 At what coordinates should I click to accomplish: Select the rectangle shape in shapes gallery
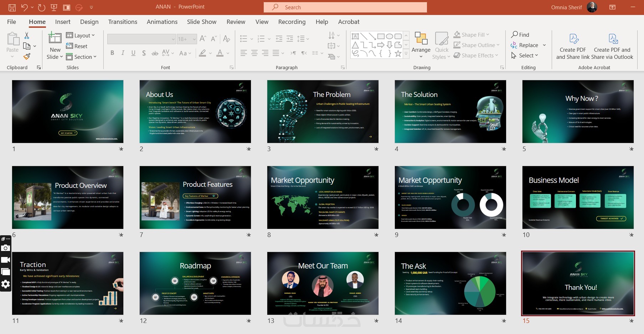tap(381, 36)
